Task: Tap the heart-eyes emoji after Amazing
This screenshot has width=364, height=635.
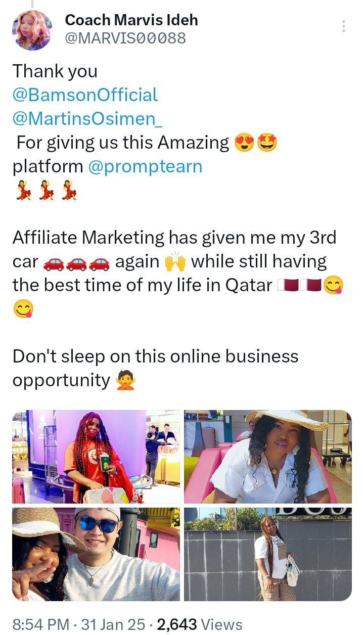Action: (x=244, y=144)
